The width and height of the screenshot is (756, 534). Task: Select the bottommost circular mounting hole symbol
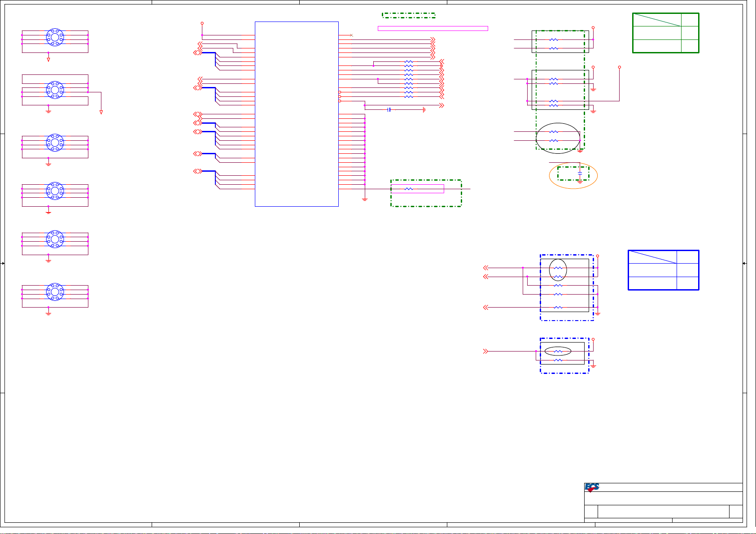tap(55, 292)
